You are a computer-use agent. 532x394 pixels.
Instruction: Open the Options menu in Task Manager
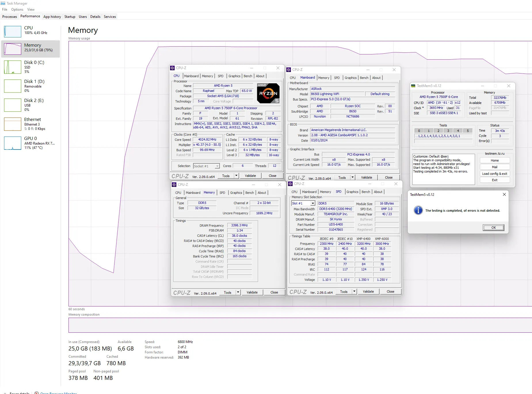[x=17, y=10]
